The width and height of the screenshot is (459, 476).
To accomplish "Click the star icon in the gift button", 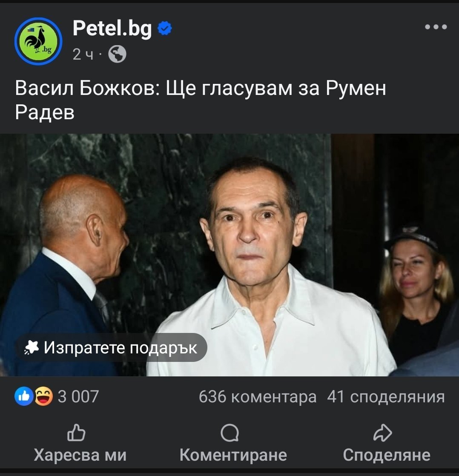I will coord(32,347).
